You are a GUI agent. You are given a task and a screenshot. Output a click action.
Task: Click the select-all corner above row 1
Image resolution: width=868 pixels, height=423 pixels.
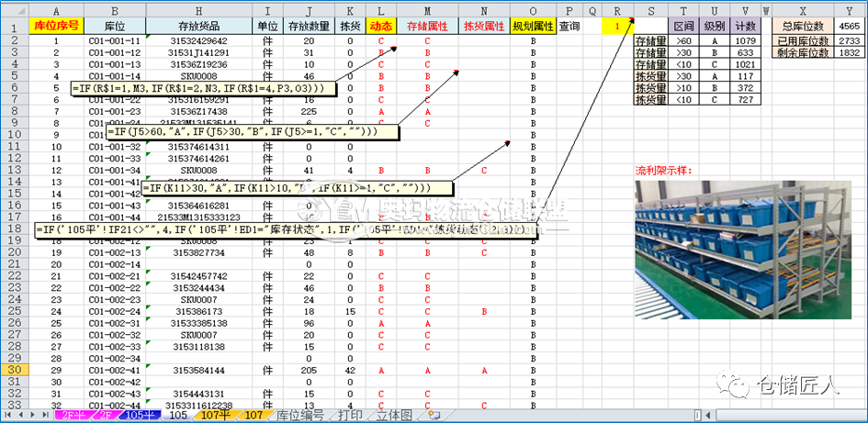tap(14, 10)
